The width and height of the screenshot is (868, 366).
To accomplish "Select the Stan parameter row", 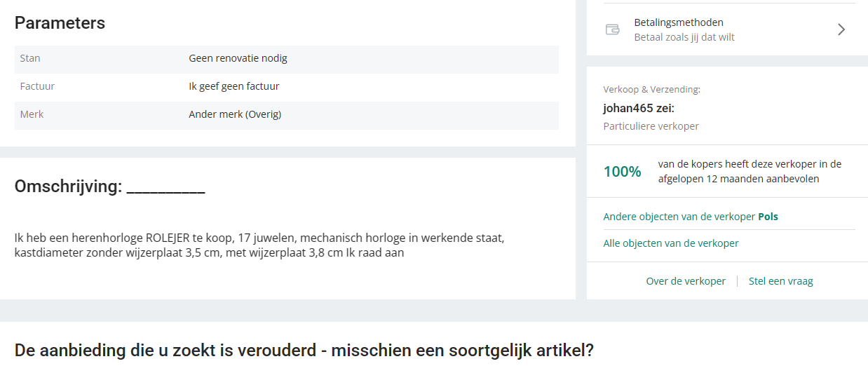I will [287, 58].
